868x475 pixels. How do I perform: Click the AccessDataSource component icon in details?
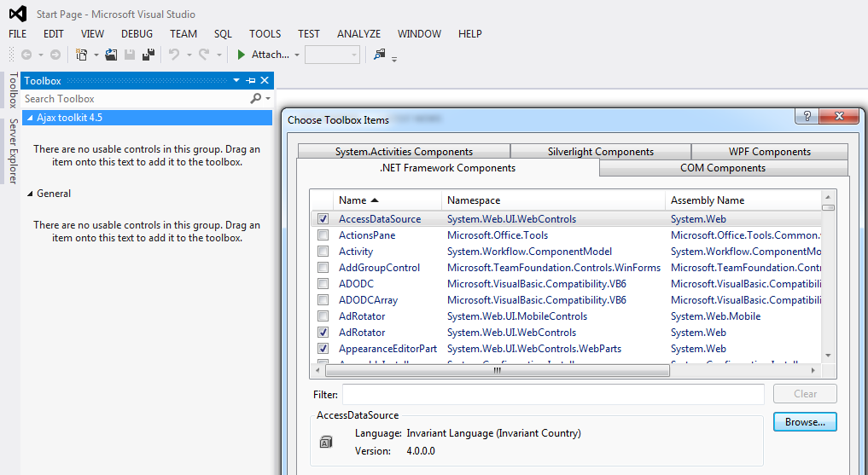tap(325, 442)
